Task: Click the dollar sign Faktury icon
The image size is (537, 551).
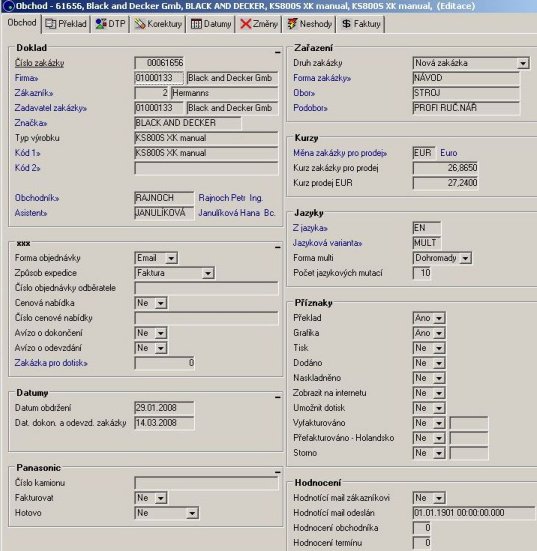Action: tap(346, 24)
